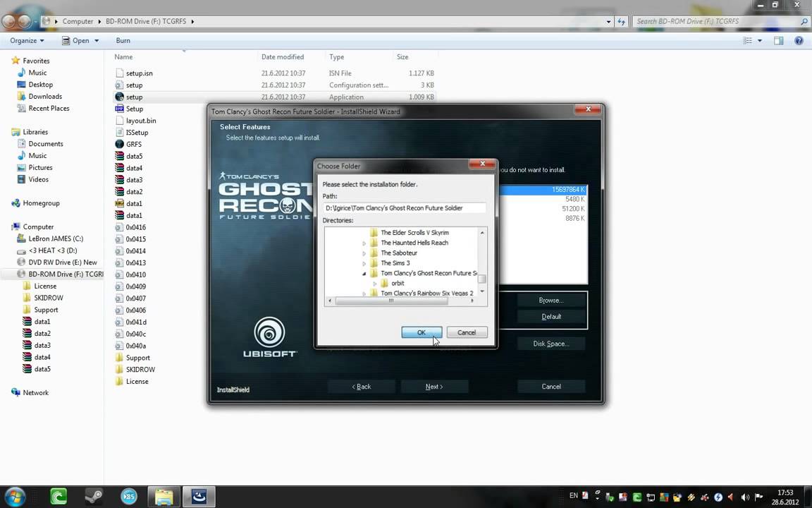Open Documents library
The width and height of the screenshot is (812, 508).
point(46,144)
